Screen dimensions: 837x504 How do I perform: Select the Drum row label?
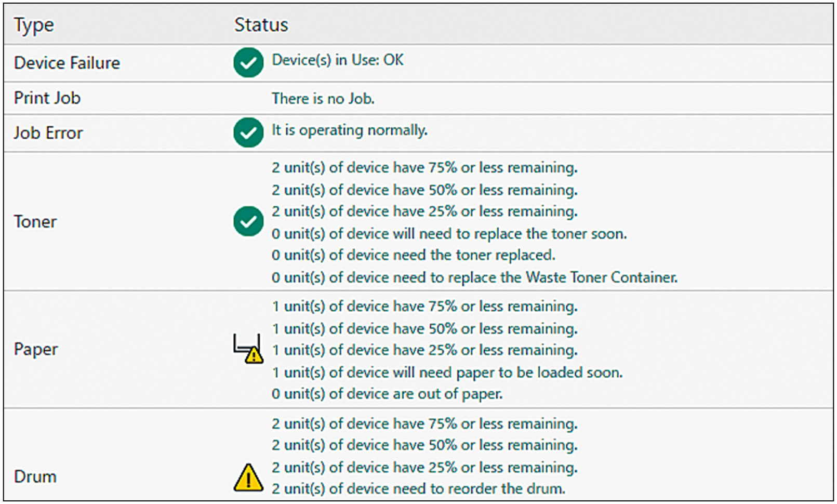point(35,476)
